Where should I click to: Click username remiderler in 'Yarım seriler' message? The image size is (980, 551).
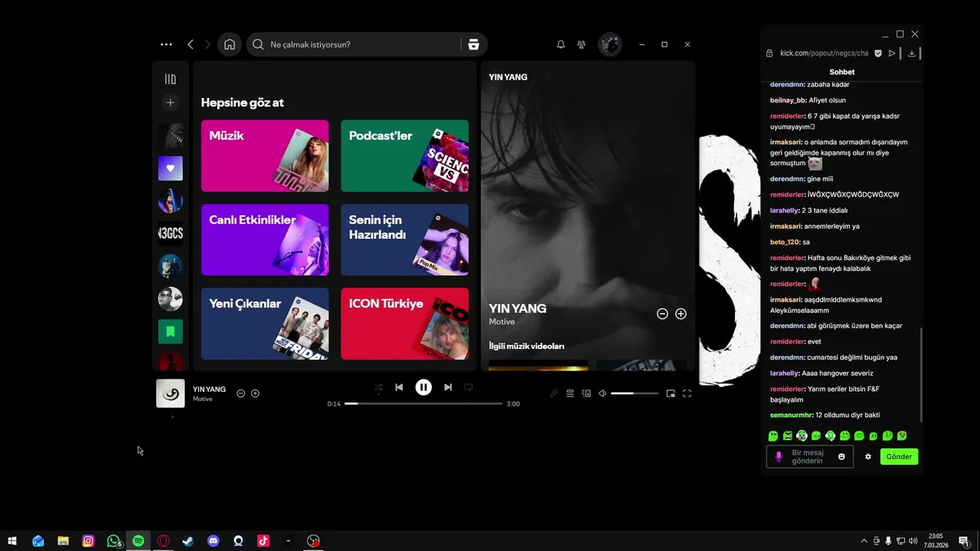[787, 389]
